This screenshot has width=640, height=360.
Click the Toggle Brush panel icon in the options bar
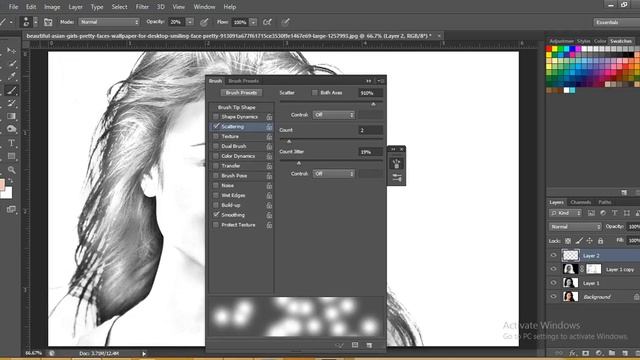coord(48,22)
